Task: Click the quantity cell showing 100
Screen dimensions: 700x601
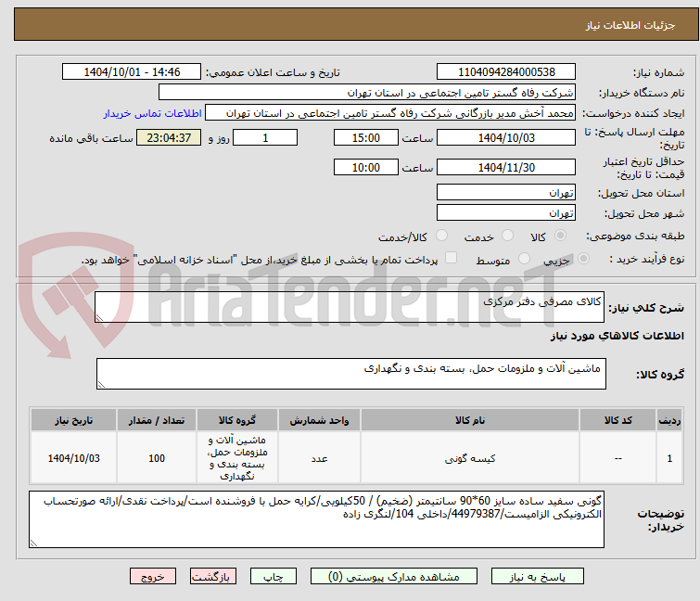Action: click(157, 458)
